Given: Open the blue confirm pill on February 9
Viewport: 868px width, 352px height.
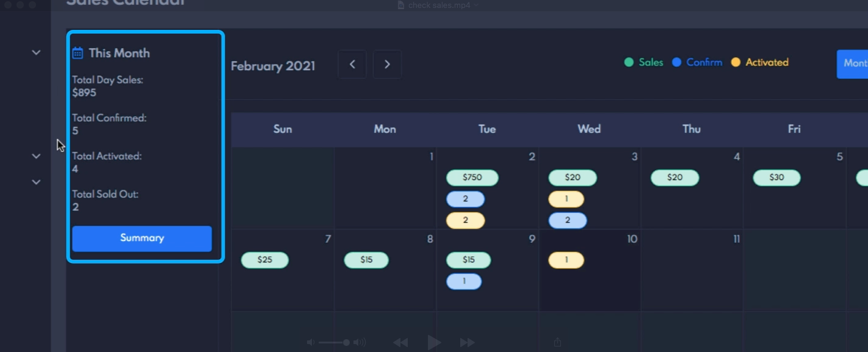Looking at the screenshot, I should tap(464, 281).
